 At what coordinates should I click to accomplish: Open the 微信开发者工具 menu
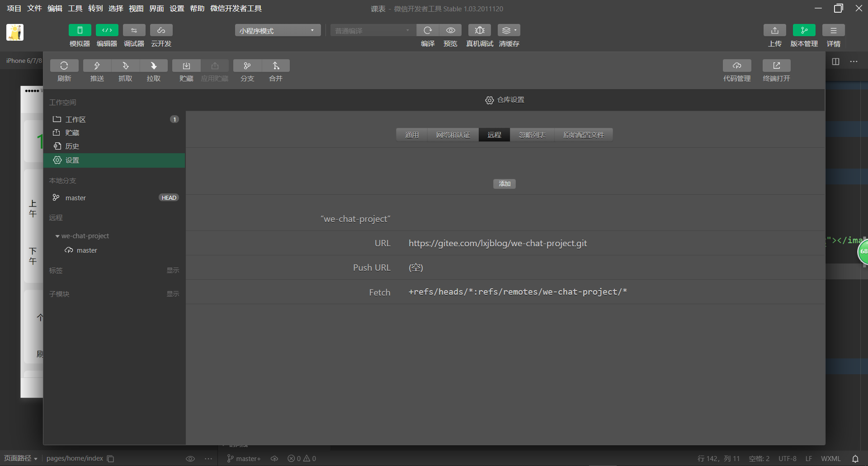(x=236, y=9)
